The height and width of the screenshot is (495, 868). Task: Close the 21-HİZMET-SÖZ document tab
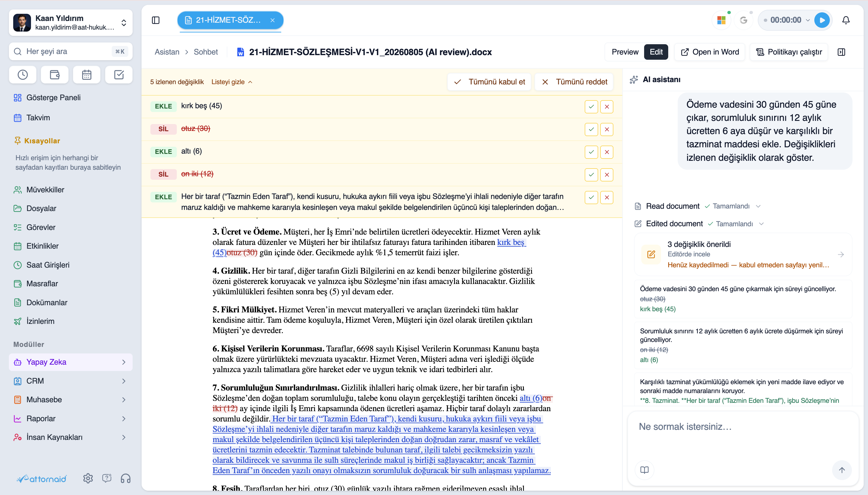click(x=273, y=20)
